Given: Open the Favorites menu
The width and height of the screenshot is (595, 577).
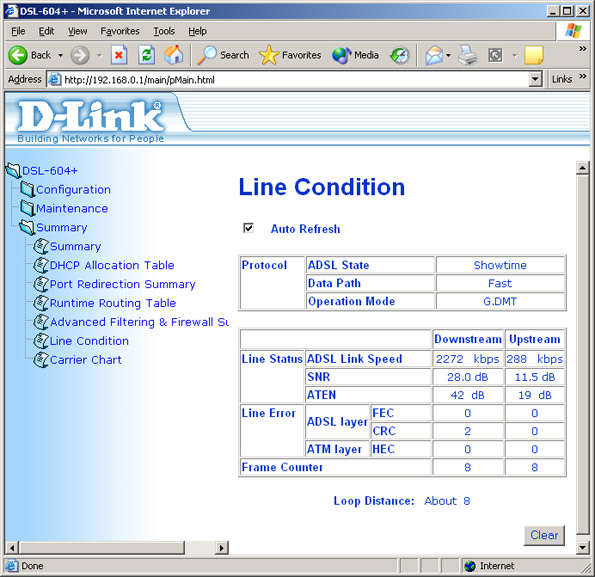Looking at the screenshot, I should point(120,31).
